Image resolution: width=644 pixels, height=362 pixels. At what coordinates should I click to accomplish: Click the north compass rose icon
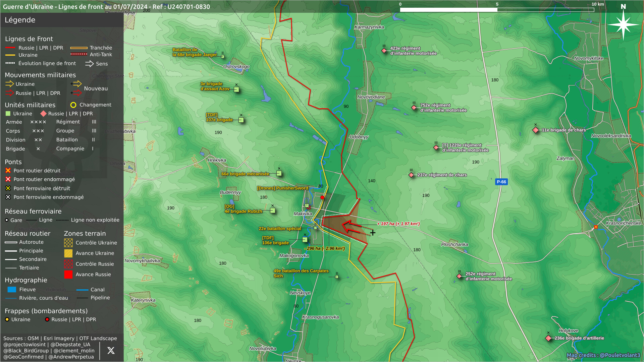623,24
